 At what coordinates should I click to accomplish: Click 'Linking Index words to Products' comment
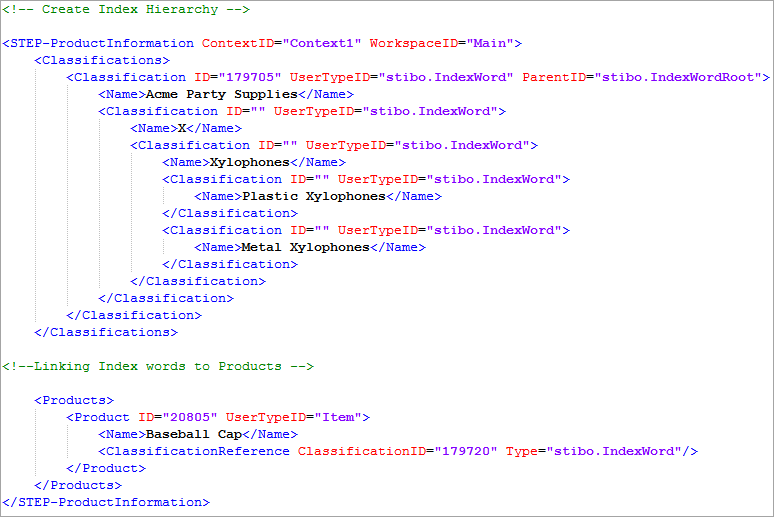[x=158, y=366]
